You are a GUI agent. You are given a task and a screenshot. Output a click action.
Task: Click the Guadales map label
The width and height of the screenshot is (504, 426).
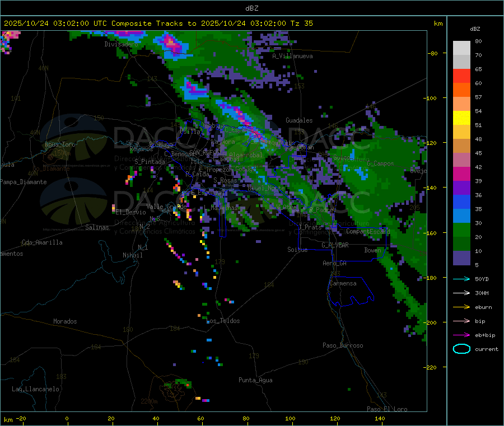coord(299,120)
